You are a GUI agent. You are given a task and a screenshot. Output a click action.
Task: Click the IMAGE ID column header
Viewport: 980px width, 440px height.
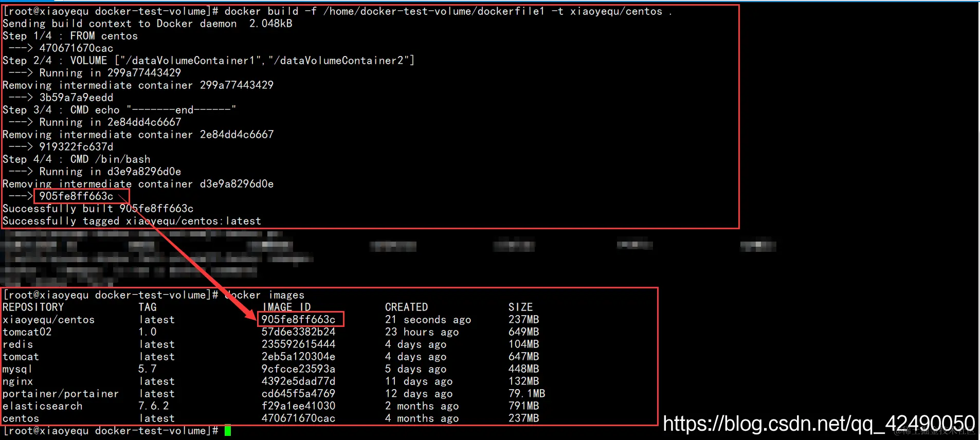(x=287, y=307)
